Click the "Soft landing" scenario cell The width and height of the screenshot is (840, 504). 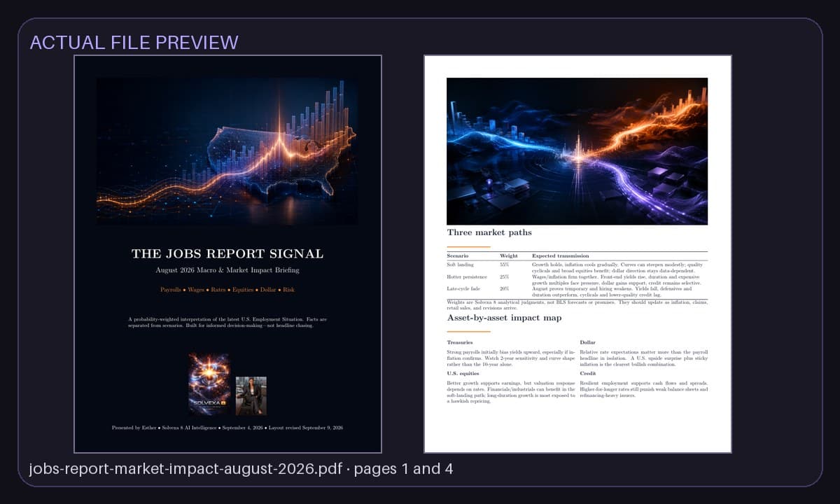pyautogui.click(x=461, y=265)
